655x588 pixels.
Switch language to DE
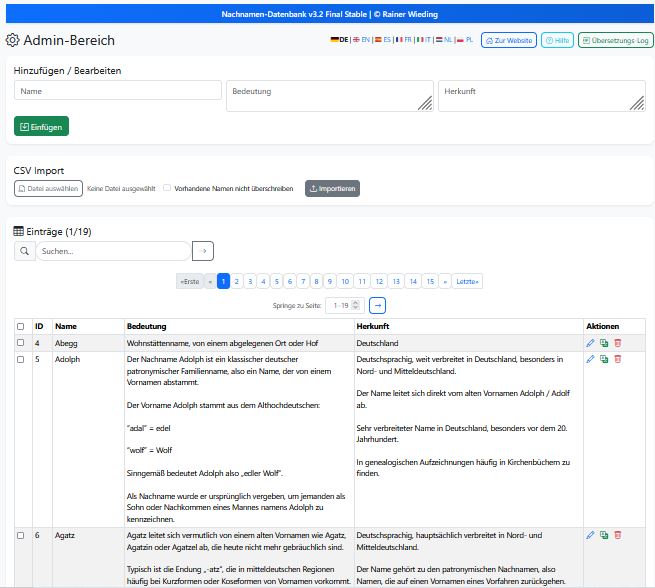(339, 40)
